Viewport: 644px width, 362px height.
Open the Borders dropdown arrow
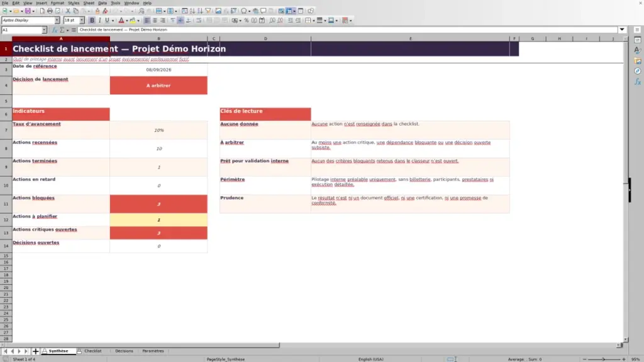coord(314,21)
